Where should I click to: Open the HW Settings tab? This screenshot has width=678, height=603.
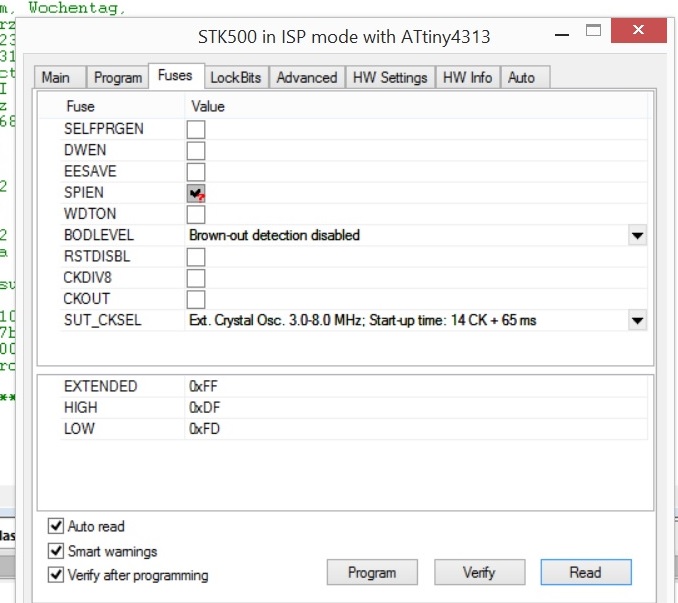pos(390,77)
